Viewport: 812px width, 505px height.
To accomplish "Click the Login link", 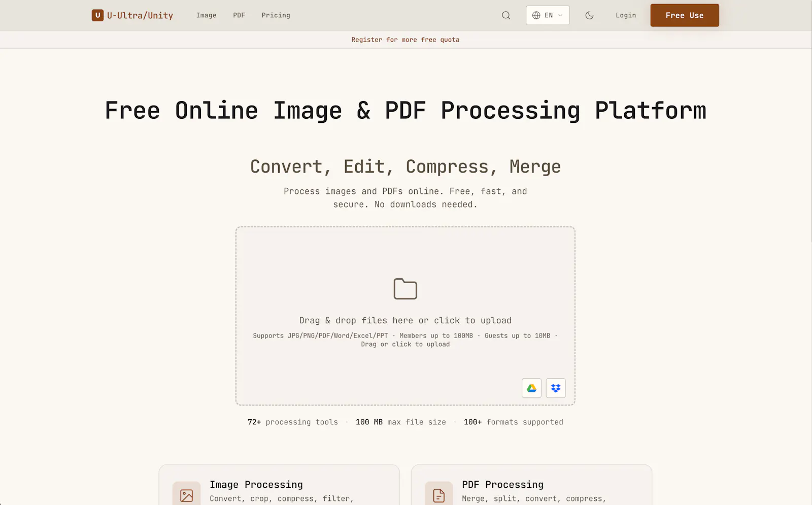I will [626, 15].
